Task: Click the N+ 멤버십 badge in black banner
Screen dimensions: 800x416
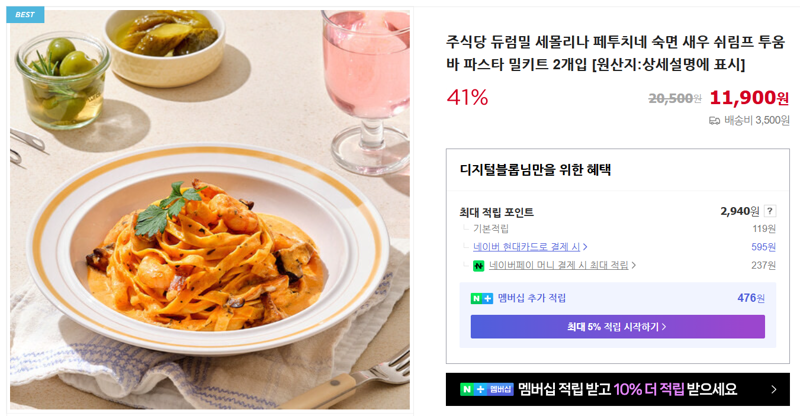Action: (x=486, y=389)
